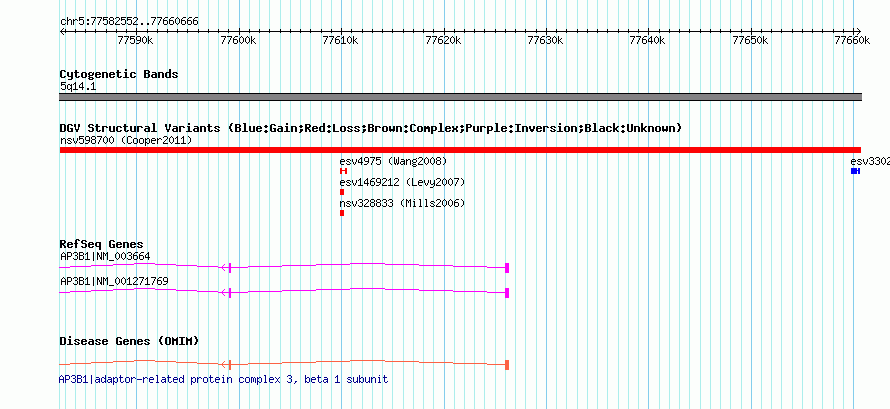Select the exon block ending the NM_001271769 transcript
890x409 pixels.
pos(507,293)
